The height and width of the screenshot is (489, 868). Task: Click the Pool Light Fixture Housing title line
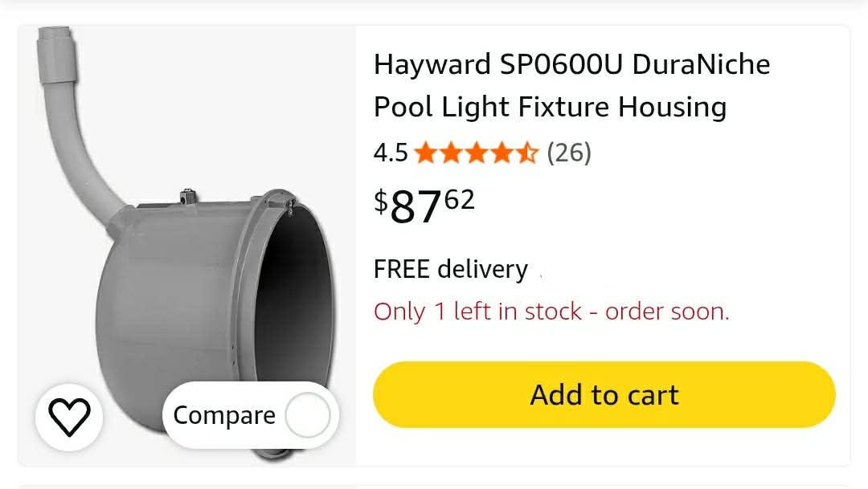click(551, 108)
